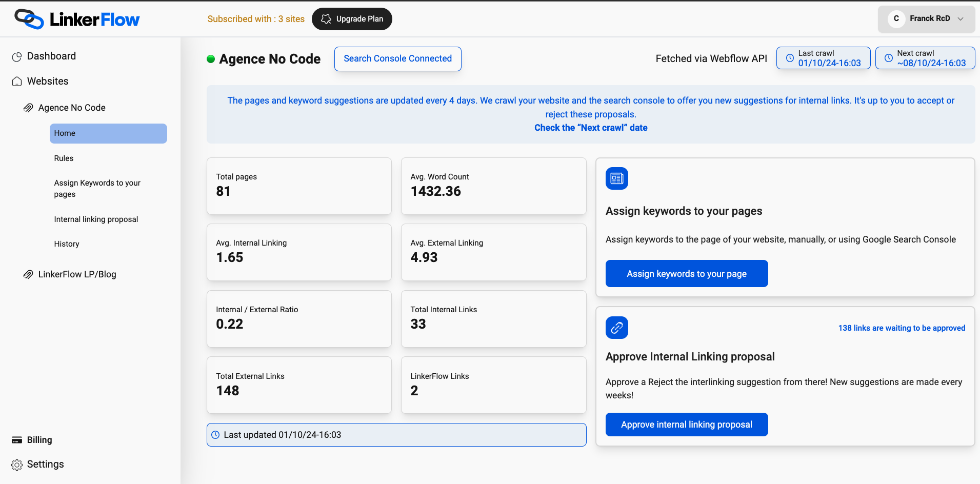The height and width of the screenshot is (484, 980).
Task: Click the Upgrade Plan badge icon
Action: coord(326,19)
